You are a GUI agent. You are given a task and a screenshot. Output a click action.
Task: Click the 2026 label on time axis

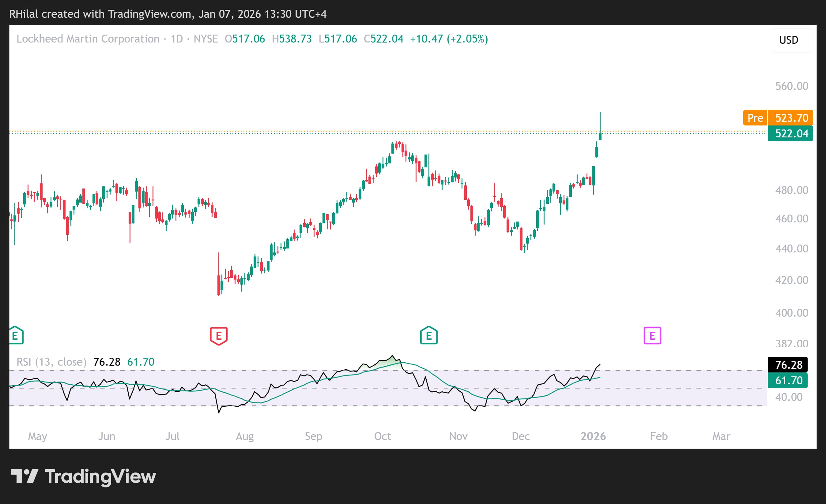[593, 436]
